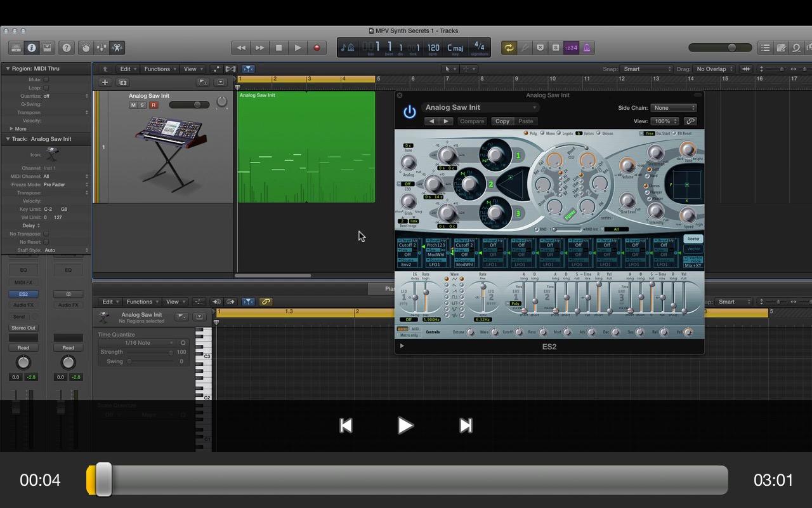812x508 pixels.
Task: Open the tracks area Edit menu
Action: click(x=128, y=69)
